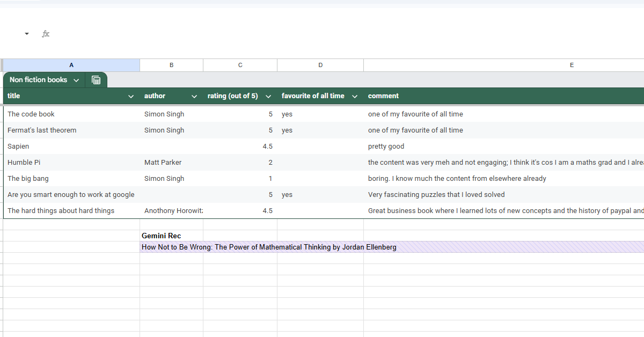This screenshot has height=337, width=644.
Task: Select 'Are you smart enough to work at google'
Action: click(71, 194)
